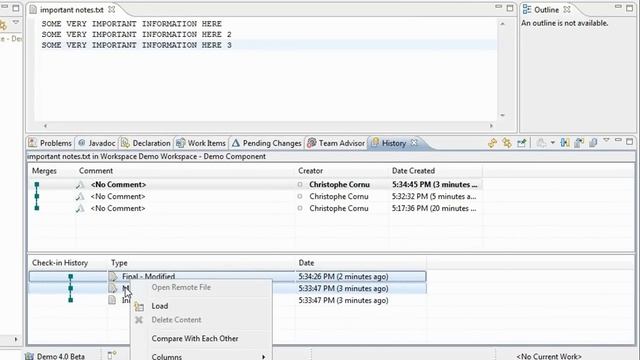Viewport: 640px width, 360px height.
Task: Click the editor horizontal scrollbar right arrow
Action: (x=491, y=126)
